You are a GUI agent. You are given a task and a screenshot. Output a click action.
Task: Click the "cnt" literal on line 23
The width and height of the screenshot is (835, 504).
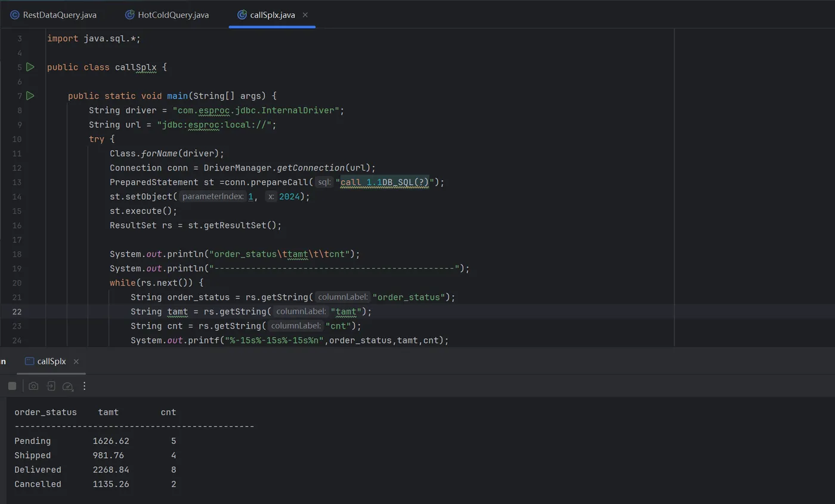338,326
